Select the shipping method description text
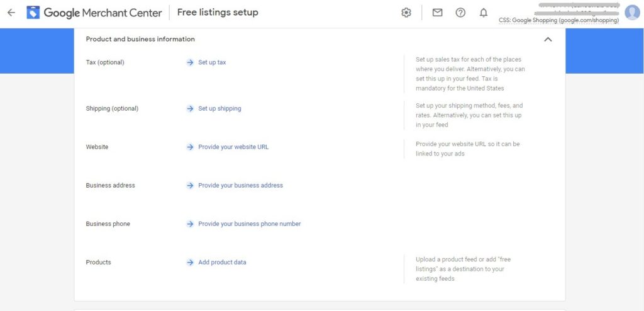644x311 pixels. pyautogui.click(x=469, y=115)
